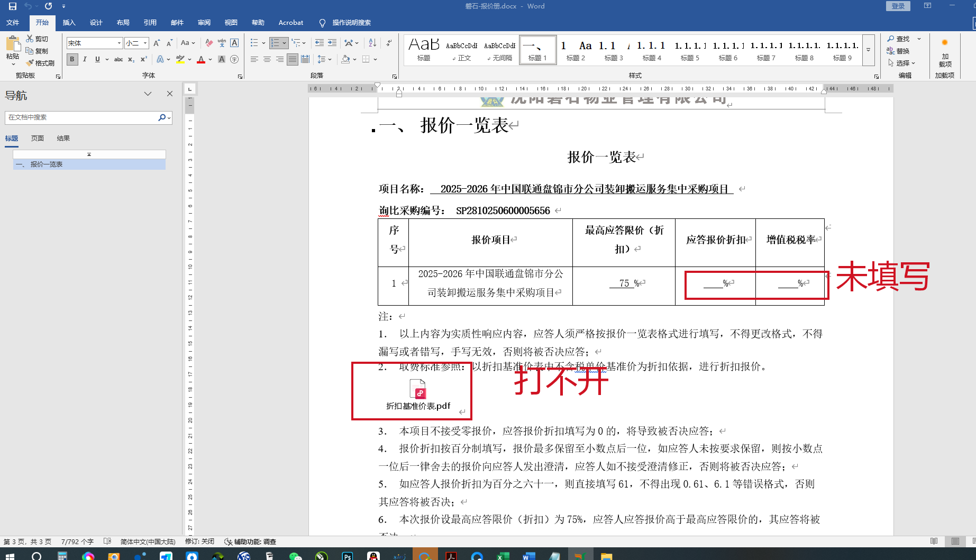The height and width of the screenshot is (560, 976).
Task: Click the Copy (复制) button
Action: point(37,51)
